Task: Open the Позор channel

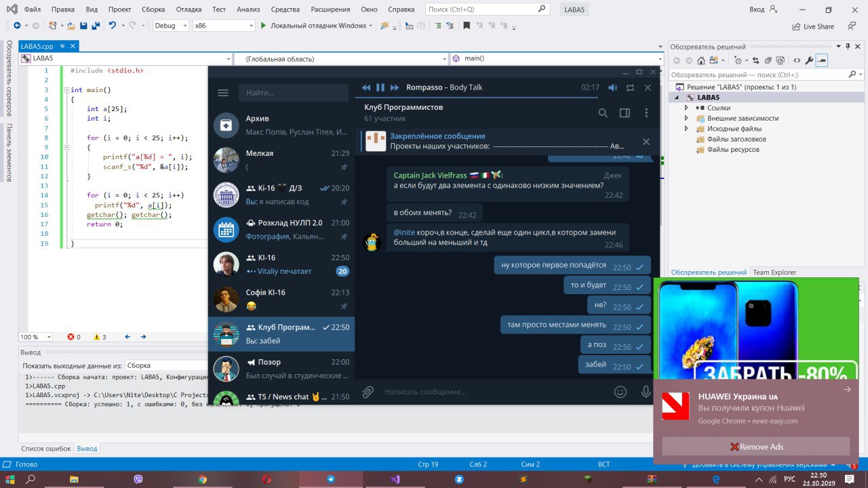Action: (281, 369)
